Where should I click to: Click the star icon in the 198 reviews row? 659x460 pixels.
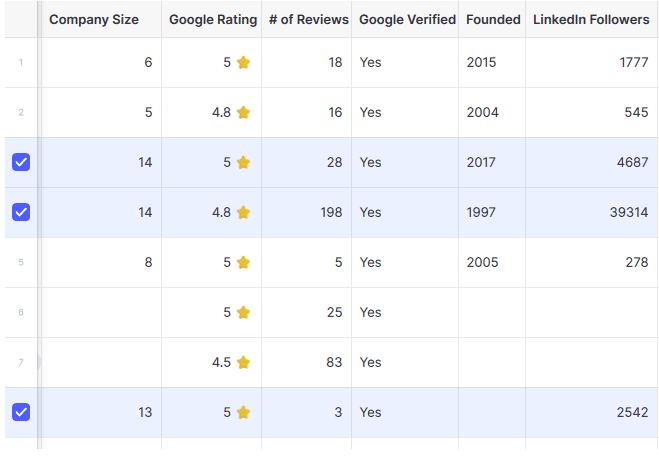pyautogui.click(x=243, y=212)
